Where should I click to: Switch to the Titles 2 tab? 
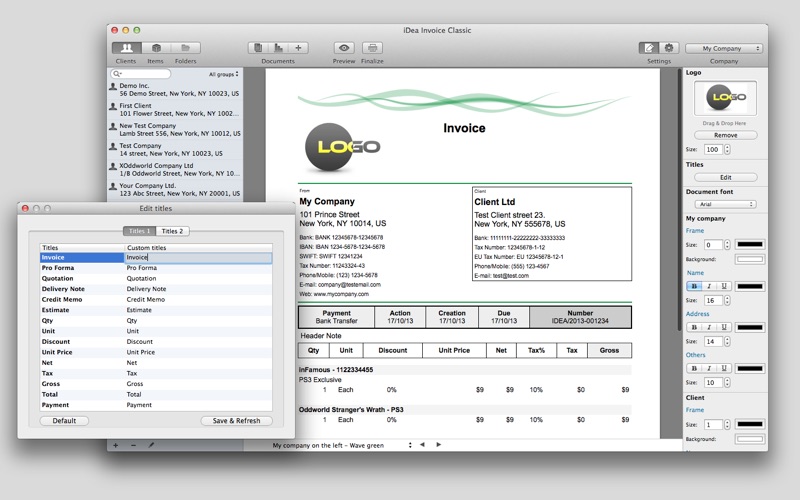[x=172, y=231]
